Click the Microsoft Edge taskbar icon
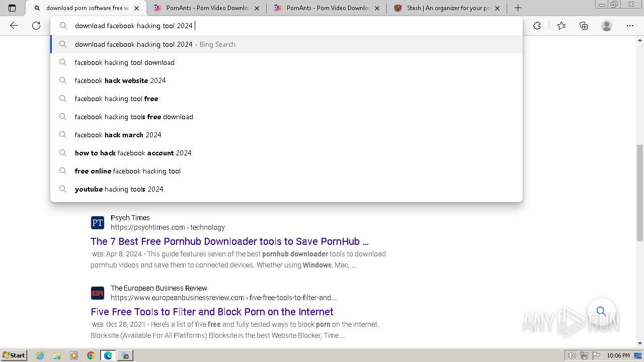 pos(108,355)
